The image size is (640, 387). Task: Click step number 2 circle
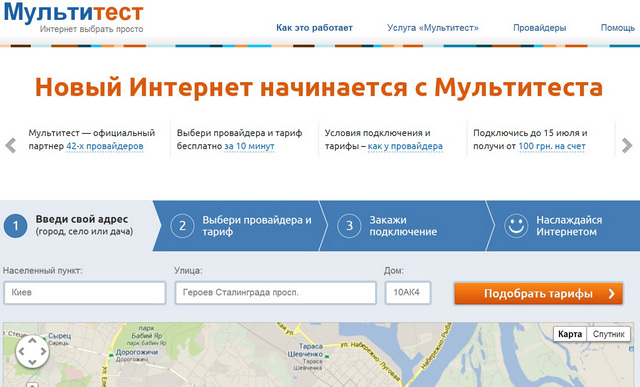point(182,226)
